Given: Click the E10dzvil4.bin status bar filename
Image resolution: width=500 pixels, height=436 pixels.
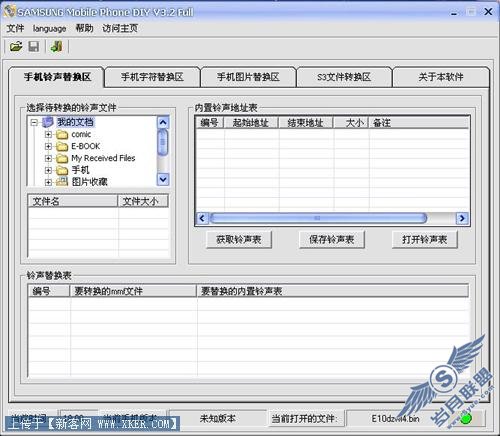Looking at the screenshot, I should tap(395, 418).
